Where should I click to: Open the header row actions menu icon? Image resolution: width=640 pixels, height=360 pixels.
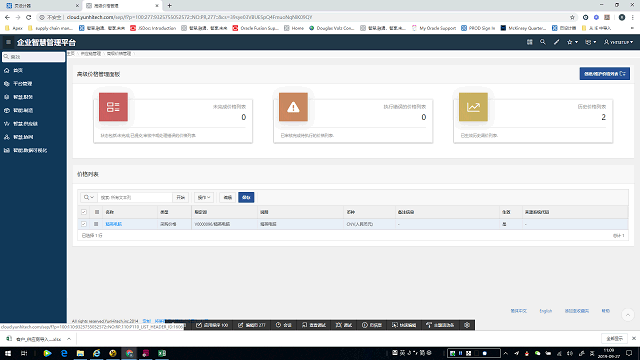coord(97,212)
